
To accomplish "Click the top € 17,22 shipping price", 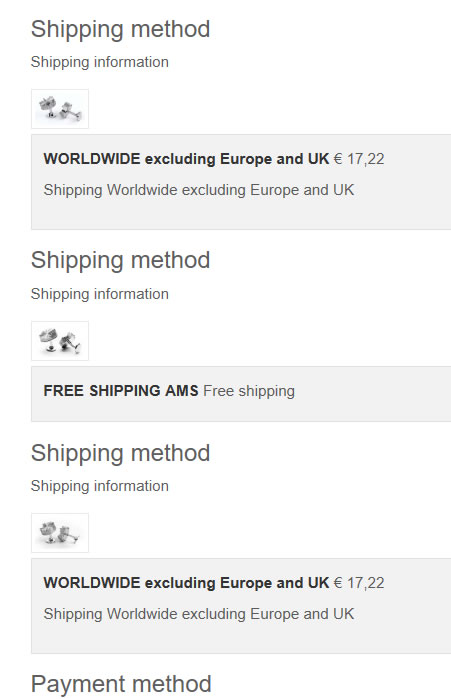I will point(359,159).
